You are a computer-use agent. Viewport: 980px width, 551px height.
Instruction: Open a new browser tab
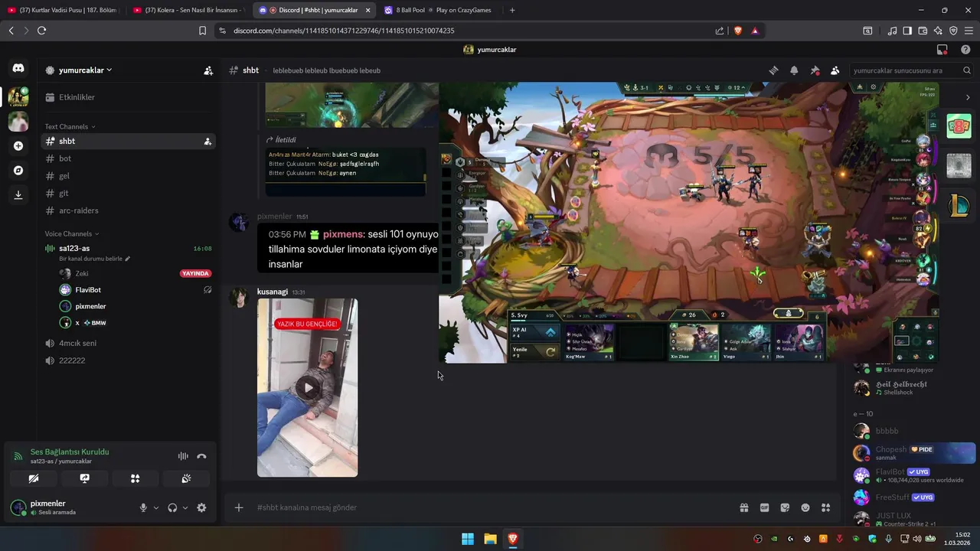pyautogui.click(x=512, y=10)
